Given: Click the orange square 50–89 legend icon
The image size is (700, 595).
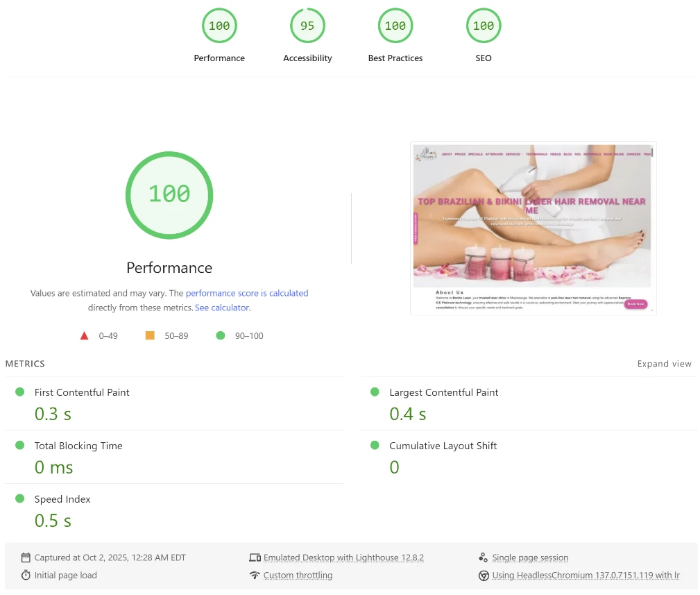Looking at the screenshot, I should pyautogui.click(x=150, y=335).
